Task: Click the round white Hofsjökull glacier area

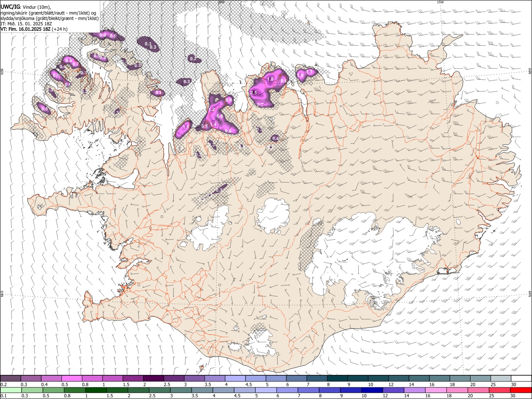Action: click(x=273, y=215)
